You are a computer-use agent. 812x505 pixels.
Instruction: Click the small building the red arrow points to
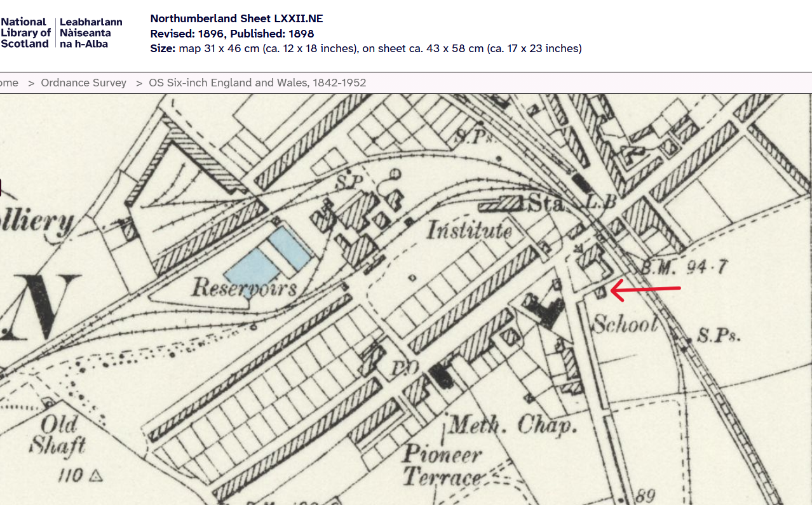tap(600, 292)
